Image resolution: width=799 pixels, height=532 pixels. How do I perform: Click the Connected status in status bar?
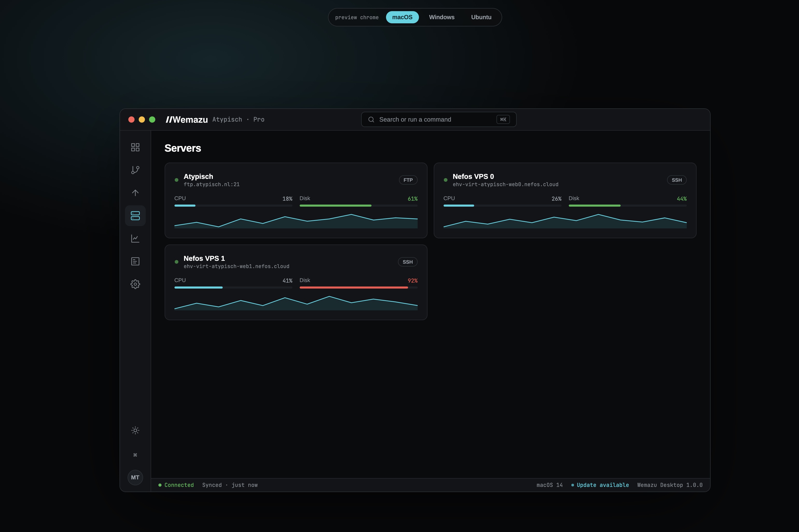tap(176, 485)
